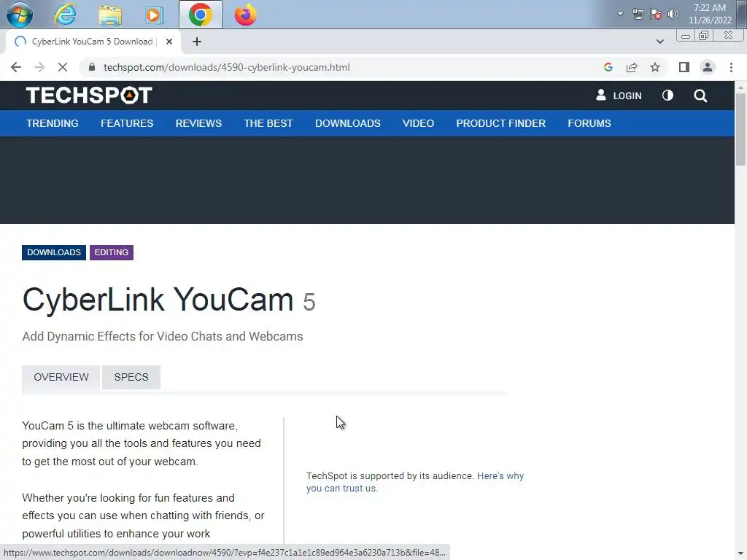Click the Chrome taskbar icon

200,15
